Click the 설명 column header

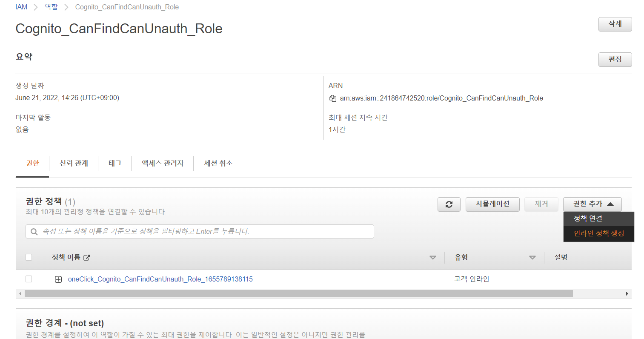(561, 258)
